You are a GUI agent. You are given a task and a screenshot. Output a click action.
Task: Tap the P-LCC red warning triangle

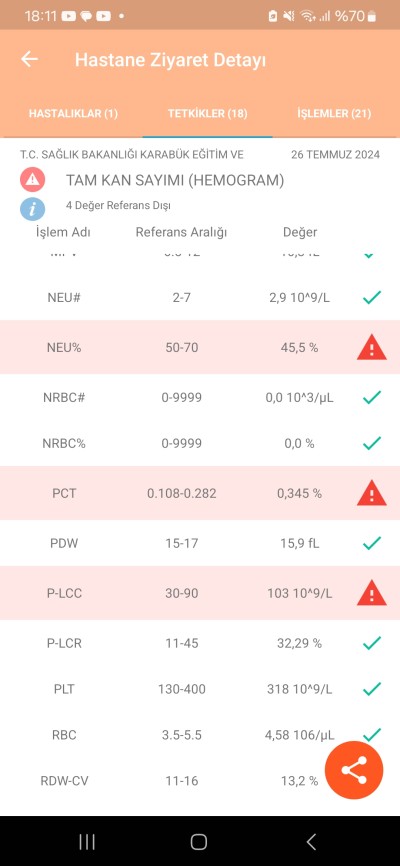tap(372, 593)
